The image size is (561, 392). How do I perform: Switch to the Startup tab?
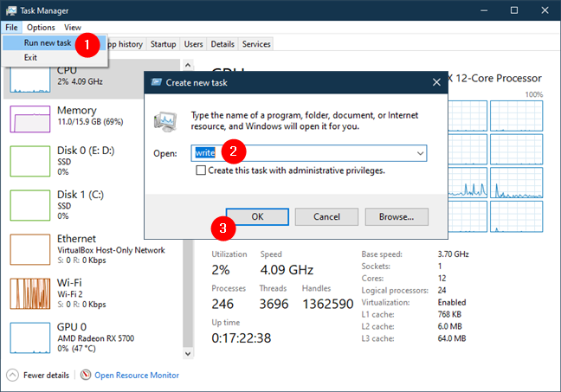pyautogui.click(x=163, y=44)
